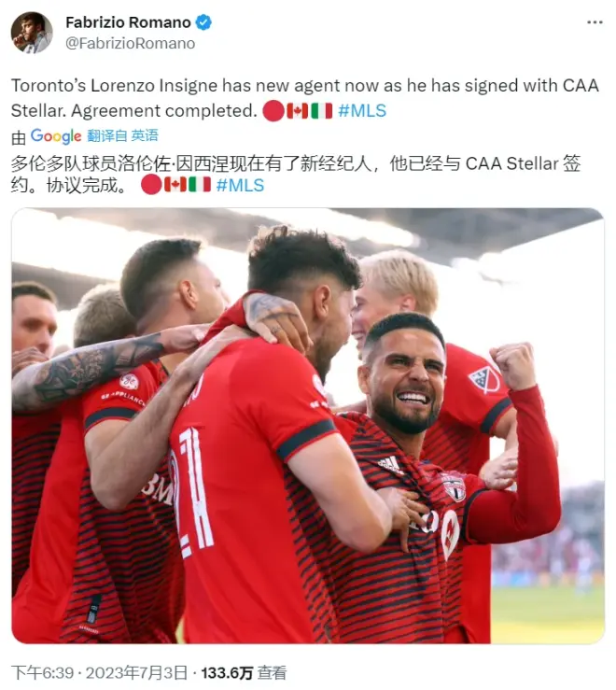Open the Toronto FC celebration photo
The height and width of the screenshot is (690, 616).
coord(308,426)
